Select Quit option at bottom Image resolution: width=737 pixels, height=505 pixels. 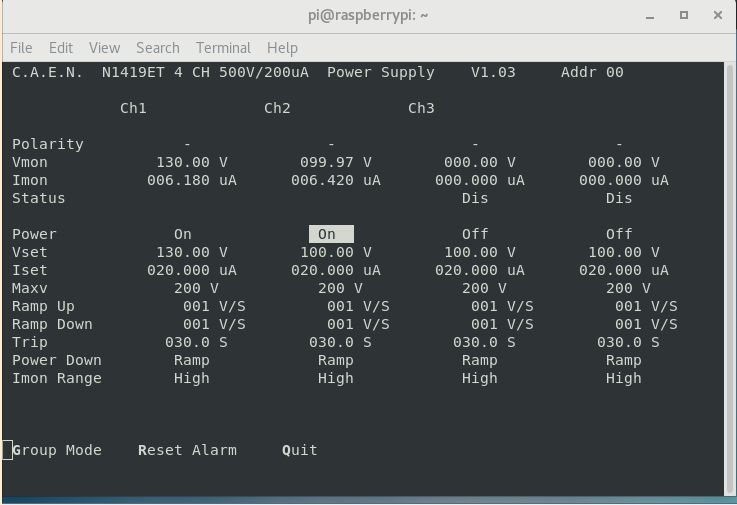click(299, 450)
